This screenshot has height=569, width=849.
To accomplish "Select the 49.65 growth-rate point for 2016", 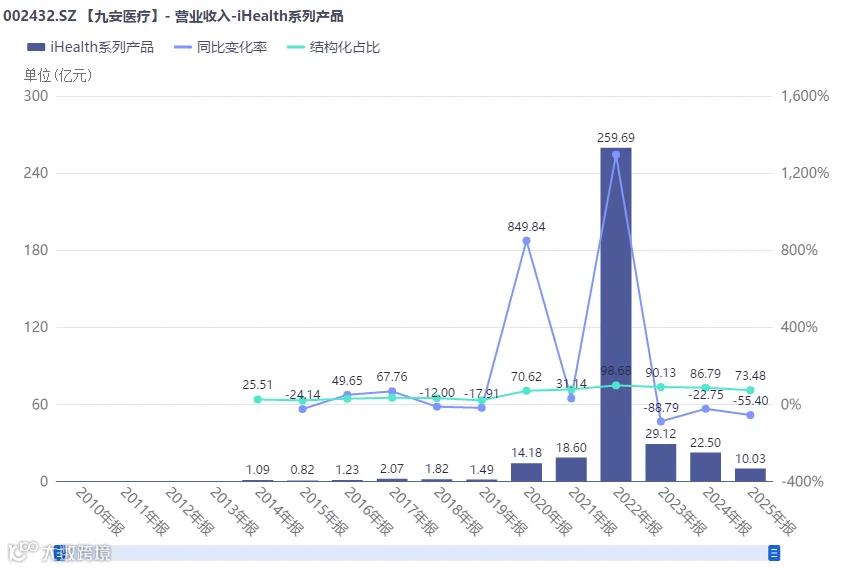I will click(x=347, y=395).
